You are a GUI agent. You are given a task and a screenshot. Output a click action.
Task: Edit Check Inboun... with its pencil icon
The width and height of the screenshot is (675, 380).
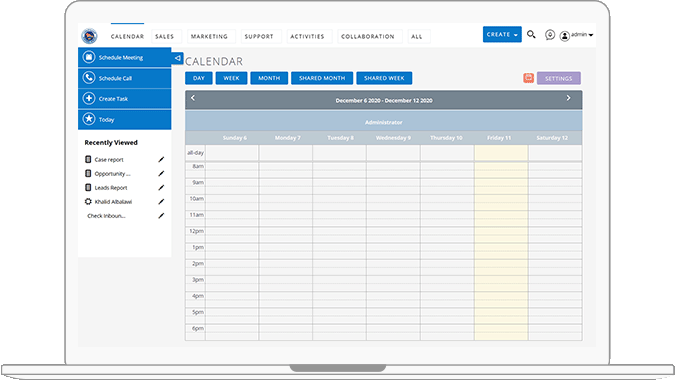[x=161, y=216]
